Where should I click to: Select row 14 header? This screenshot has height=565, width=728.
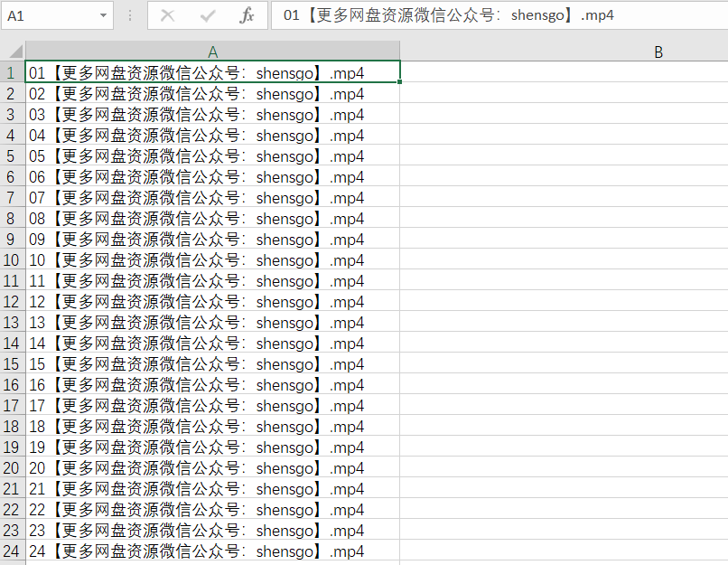pos(11,344)
